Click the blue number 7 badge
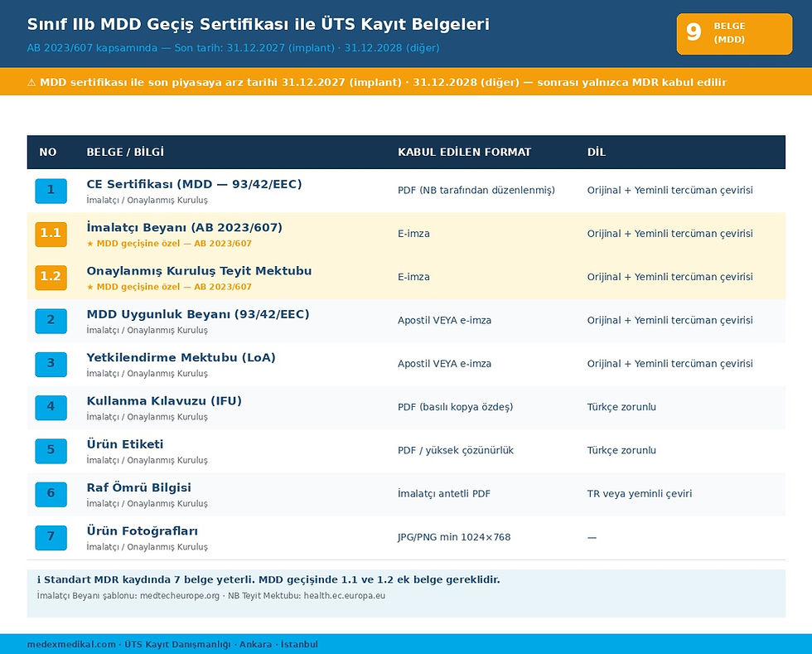 (x=51, y=537)
